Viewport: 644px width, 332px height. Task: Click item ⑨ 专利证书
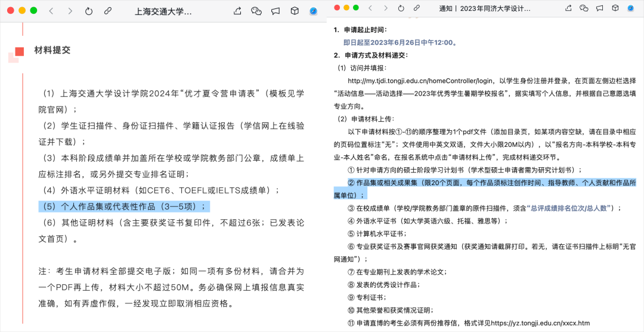click(367, 297)
